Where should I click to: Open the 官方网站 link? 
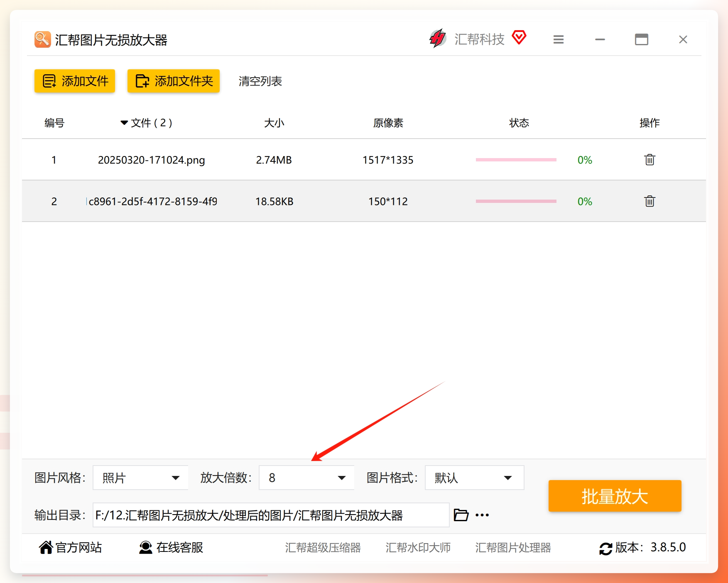(x=70, y=547)
